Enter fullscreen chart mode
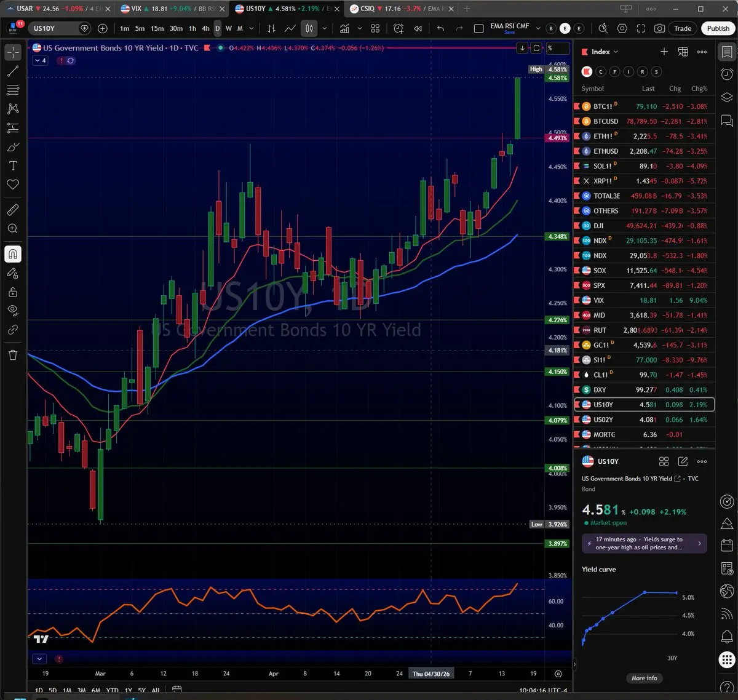This screenshot has height=700, width=738. click(641, 28)
